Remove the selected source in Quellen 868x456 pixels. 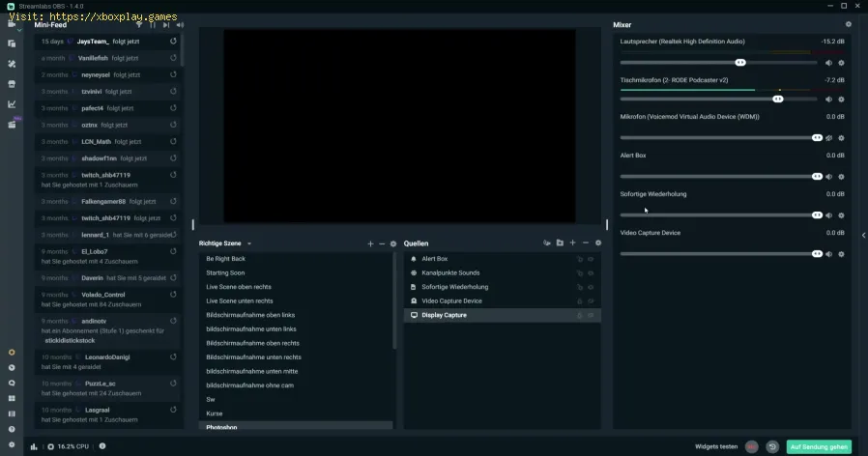point(586,242)
